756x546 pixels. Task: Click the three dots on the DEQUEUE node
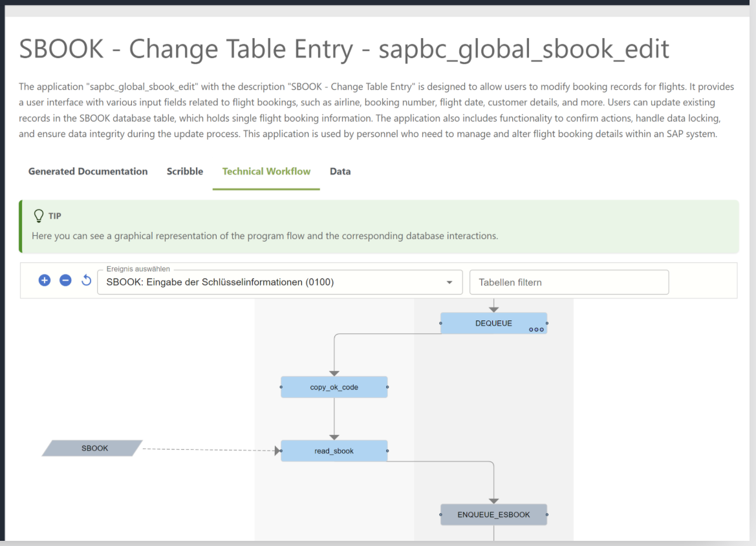click(x=537, y=330)
